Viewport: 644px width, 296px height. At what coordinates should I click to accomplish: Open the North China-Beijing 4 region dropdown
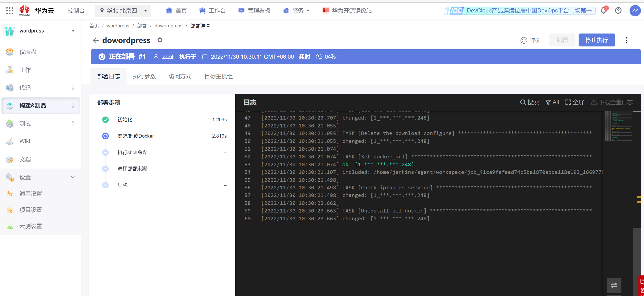[123, 10]
